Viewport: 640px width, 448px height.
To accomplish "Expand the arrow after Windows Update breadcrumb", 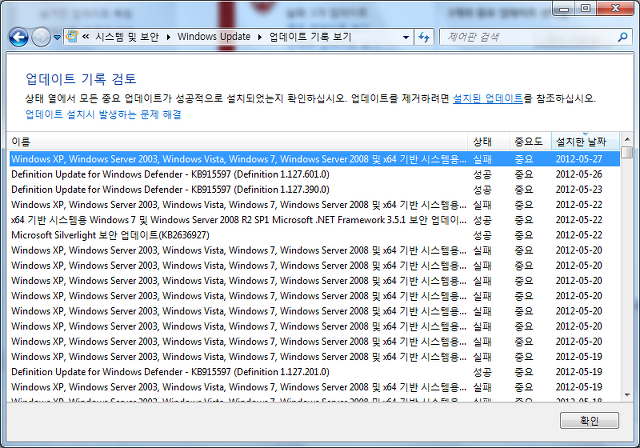I will [x=260, y=37].
